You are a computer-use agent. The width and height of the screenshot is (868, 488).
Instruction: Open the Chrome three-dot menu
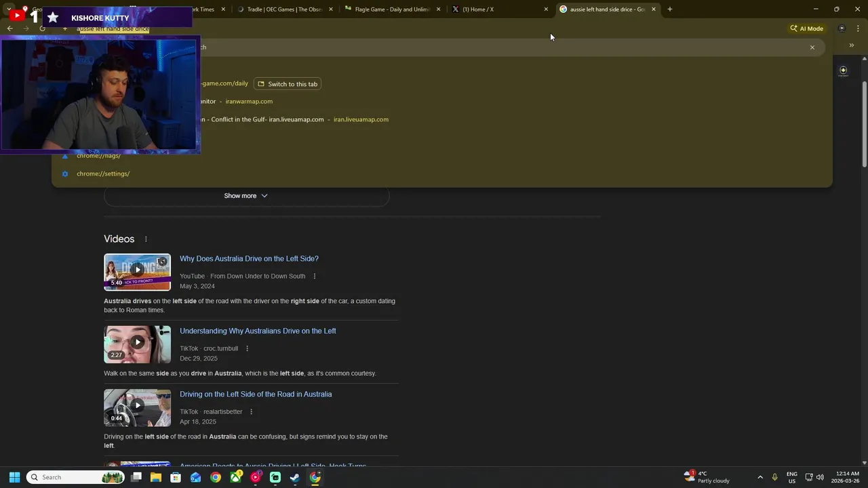pyautogui.click(x=859, y=28)
